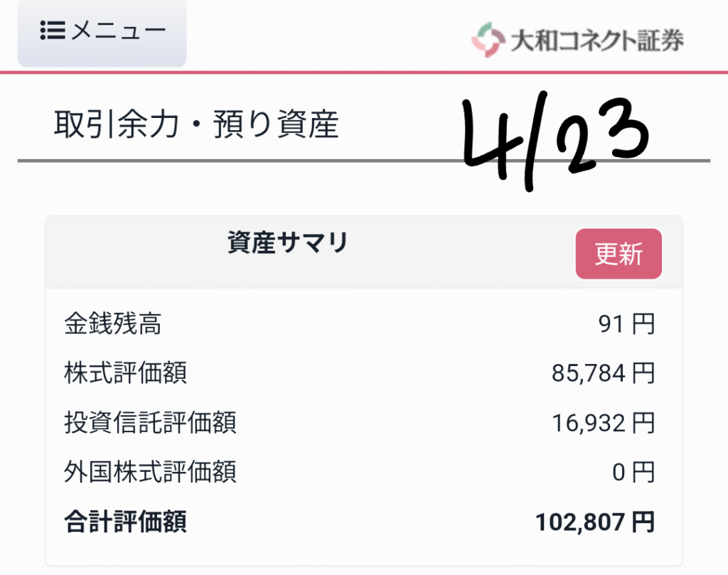Select the 投資信託評価額 row label
This screenshot has width=728, height=575.
point(151,422)
